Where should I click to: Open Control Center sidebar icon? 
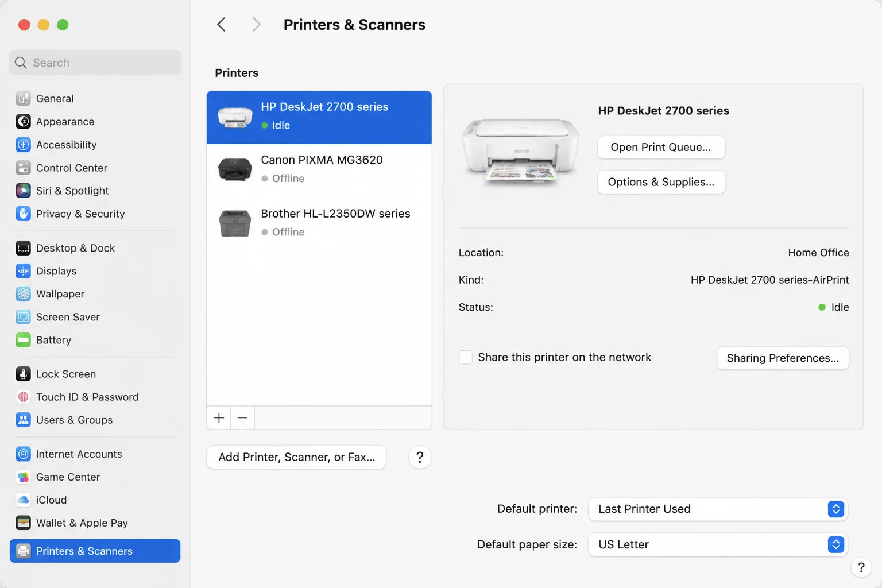pos(23,168)
